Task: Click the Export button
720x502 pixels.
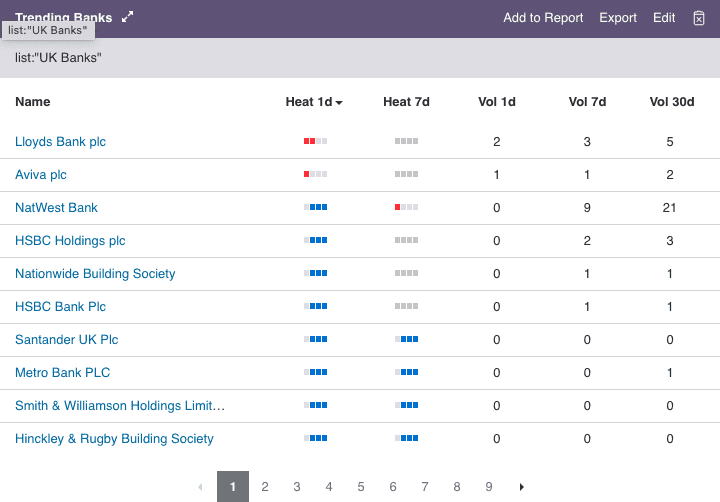Action: pos(618,18)
